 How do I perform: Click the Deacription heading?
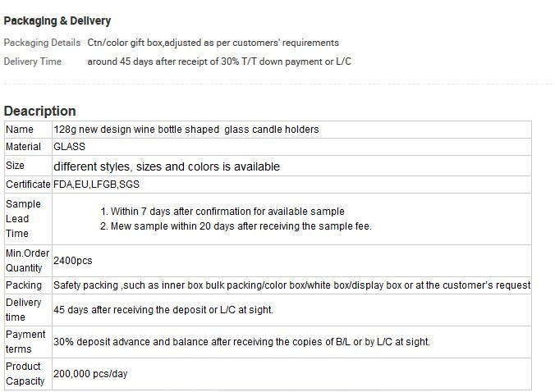click(39, 111)
